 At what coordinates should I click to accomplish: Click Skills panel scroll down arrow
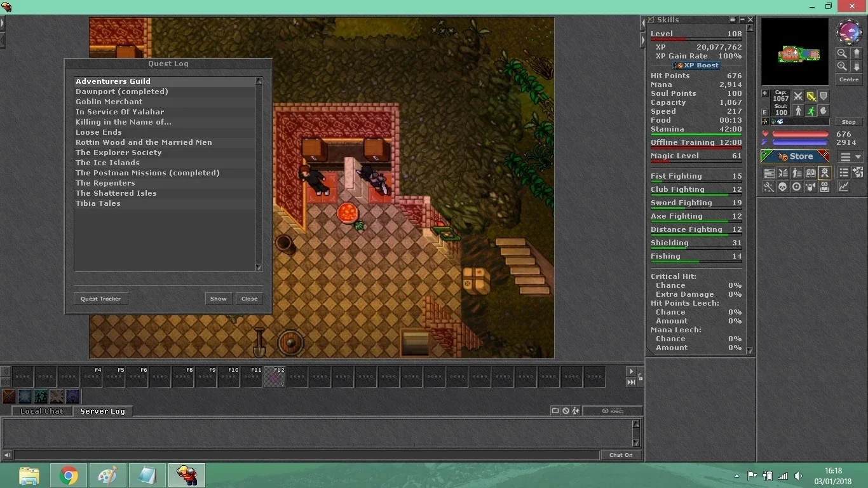[x=750, y=350]
